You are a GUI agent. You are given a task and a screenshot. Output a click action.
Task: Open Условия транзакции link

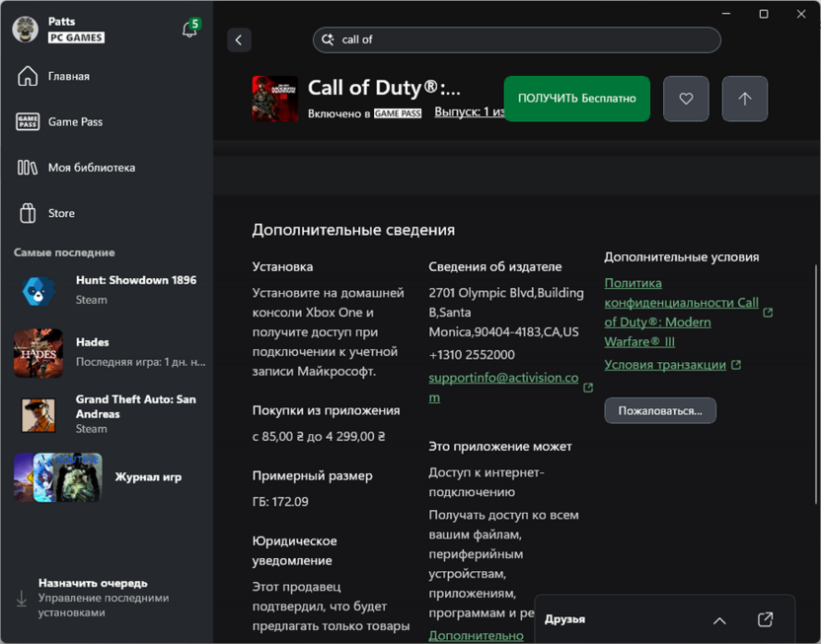664,365
